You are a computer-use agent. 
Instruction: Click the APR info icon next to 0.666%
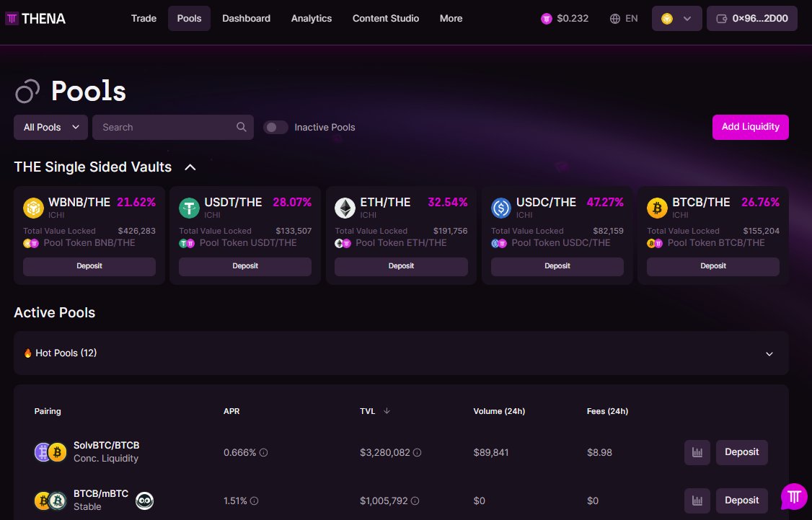point(263,453)
